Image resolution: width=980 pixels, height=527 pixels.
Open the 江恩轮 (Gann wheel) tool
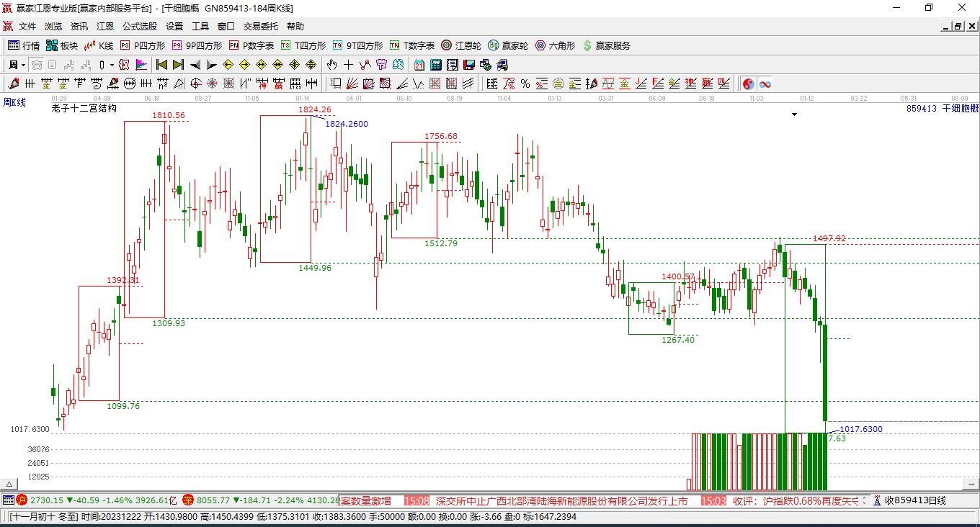pyautogui.click(x=461, y=45)
